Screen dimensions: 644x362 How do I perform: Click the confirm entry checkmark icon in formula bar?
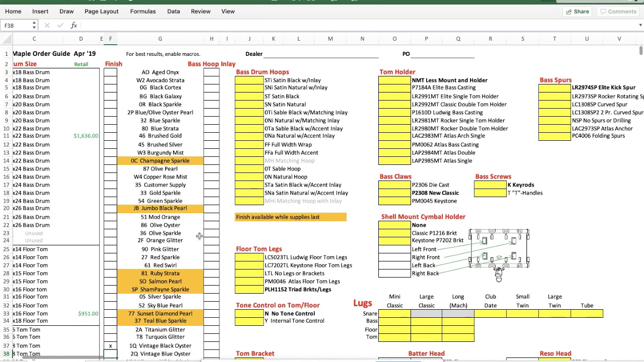click(60, 25)
